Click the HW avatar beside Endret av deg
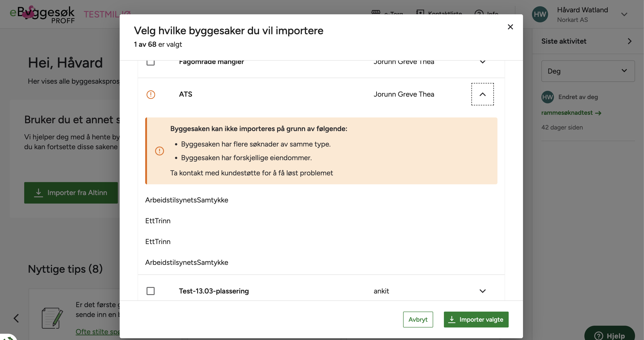The width and height of the screenshot is (644, 340). 547,97
